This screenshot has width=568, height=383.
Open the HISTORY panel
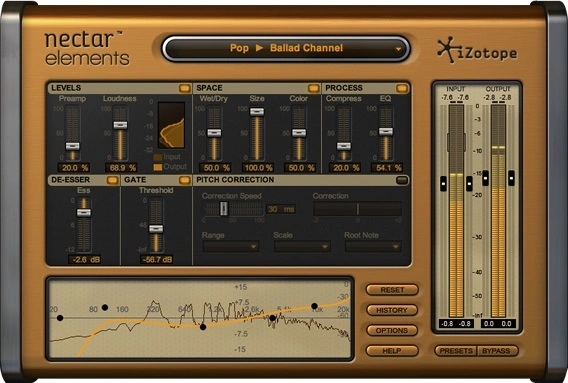pos(392,310)
